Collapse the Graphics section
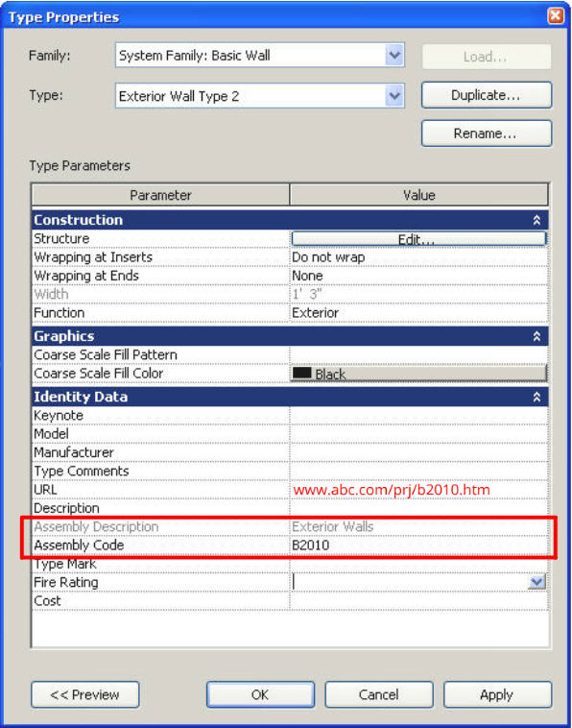This screenshot has height=728, width=572. point(536,336)
